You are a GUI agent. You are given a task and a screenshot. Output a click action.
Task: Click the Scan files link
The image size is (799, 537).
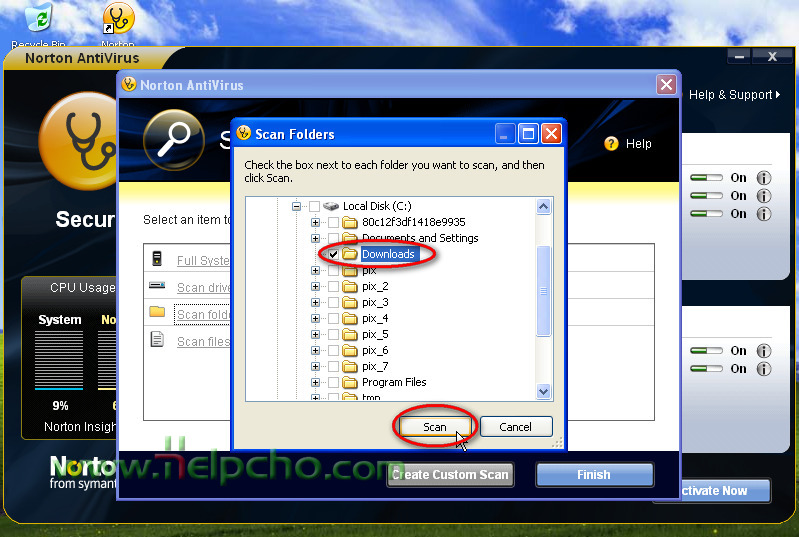[x=203, y=341]
